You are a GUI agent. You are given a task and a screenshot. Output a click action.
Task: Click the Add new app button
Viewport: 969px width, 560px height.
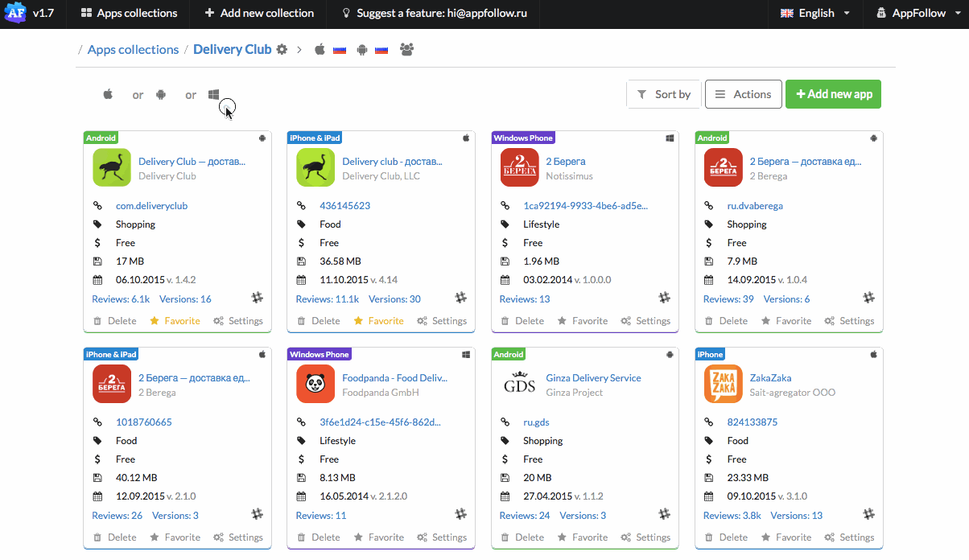coord(834,94)
